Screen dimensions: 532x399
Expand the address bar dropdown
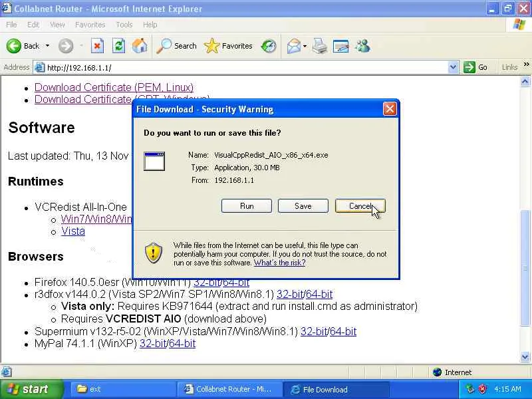453,67
